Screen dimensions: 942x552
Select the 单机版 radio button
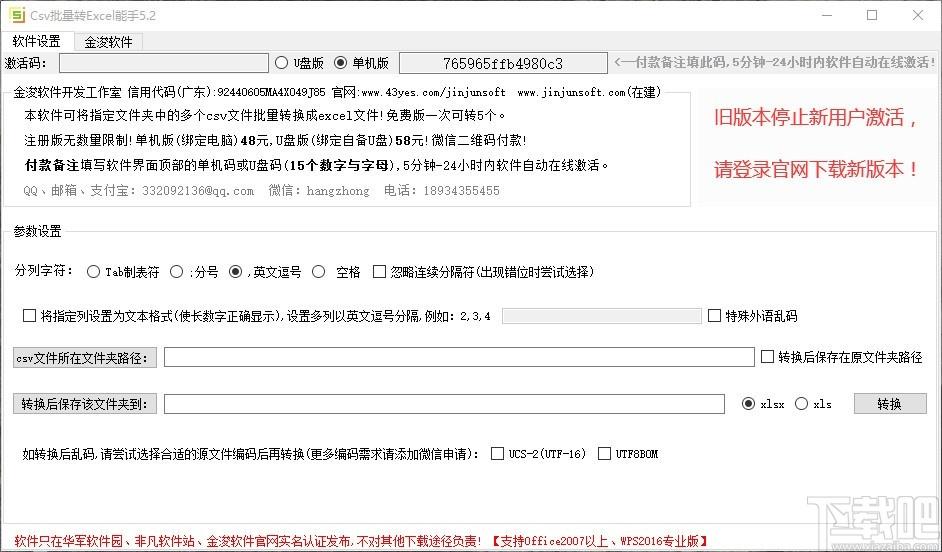click(x=341, y=62)
